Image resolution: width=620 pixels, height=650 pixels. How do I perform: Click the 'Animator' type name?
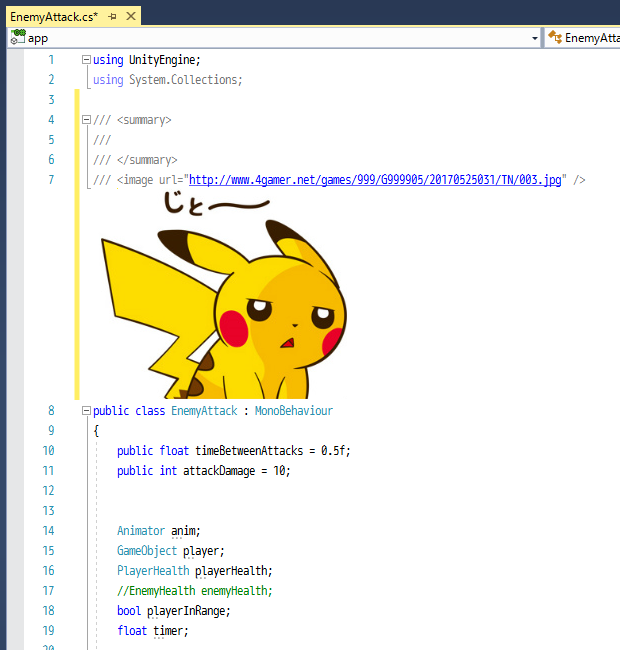tap(141, 531)
